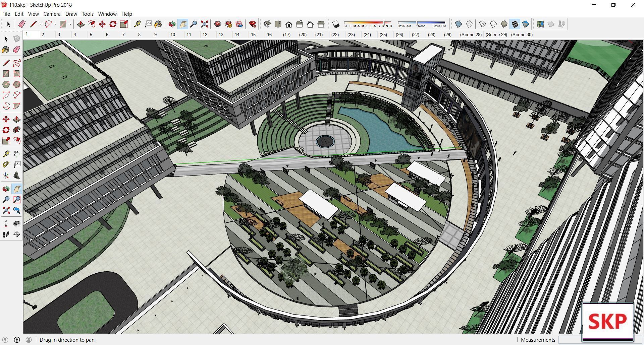Switch to Front standard view

[289, 24]
